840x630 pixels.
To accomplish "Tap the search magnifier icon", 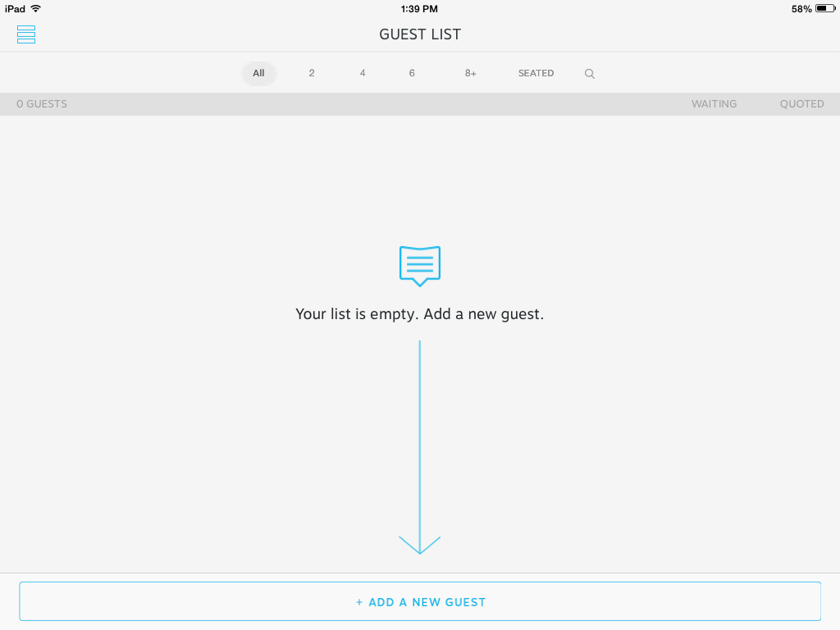I will click(589, 74).
